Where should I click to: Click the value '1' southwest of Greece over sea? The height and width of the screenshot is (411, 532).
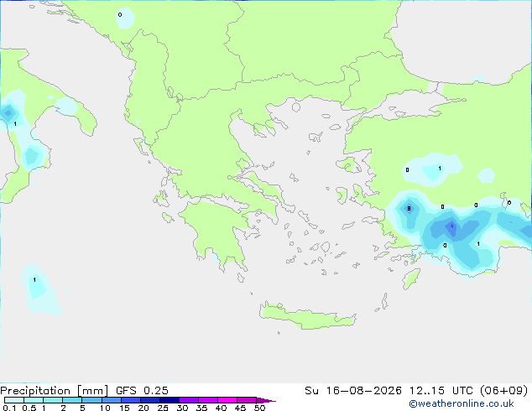coord(34,280)
